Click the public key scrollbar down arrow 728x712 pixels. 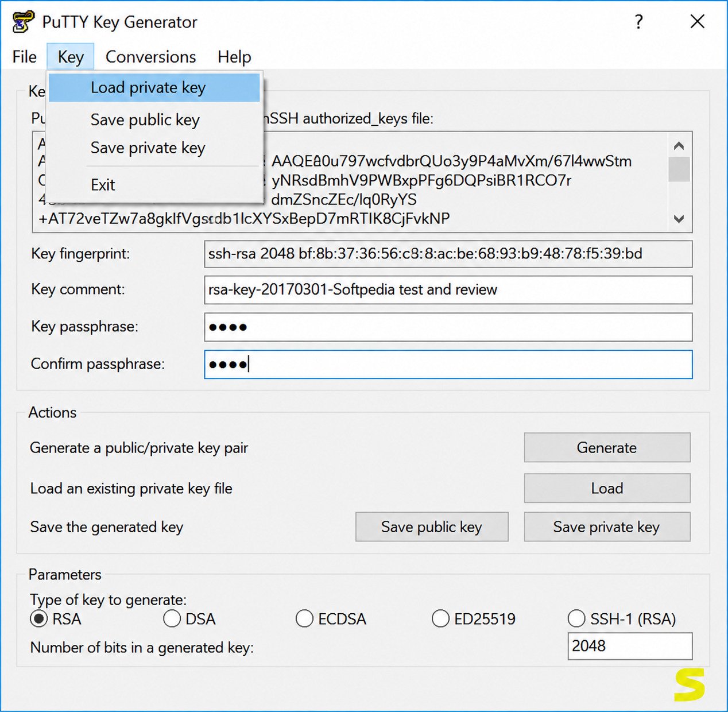click(679, 219)
